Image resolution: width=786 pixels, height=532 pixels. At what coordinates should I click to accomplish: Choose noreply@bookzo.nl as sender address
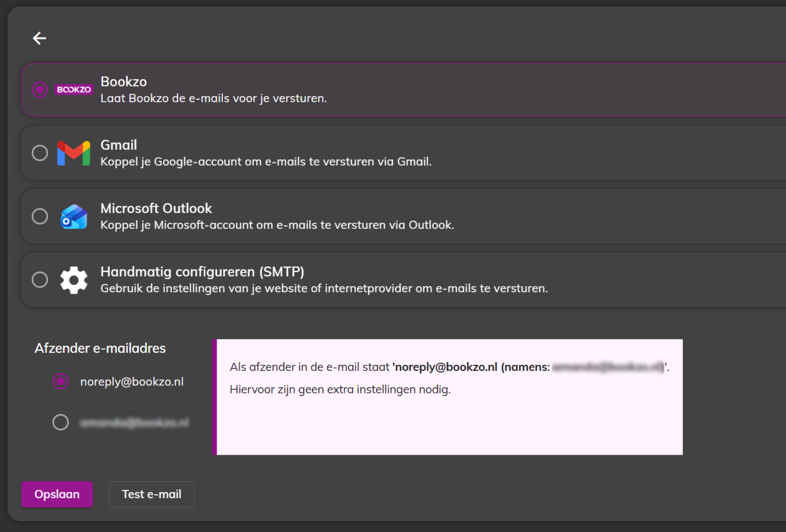(61, 381)
